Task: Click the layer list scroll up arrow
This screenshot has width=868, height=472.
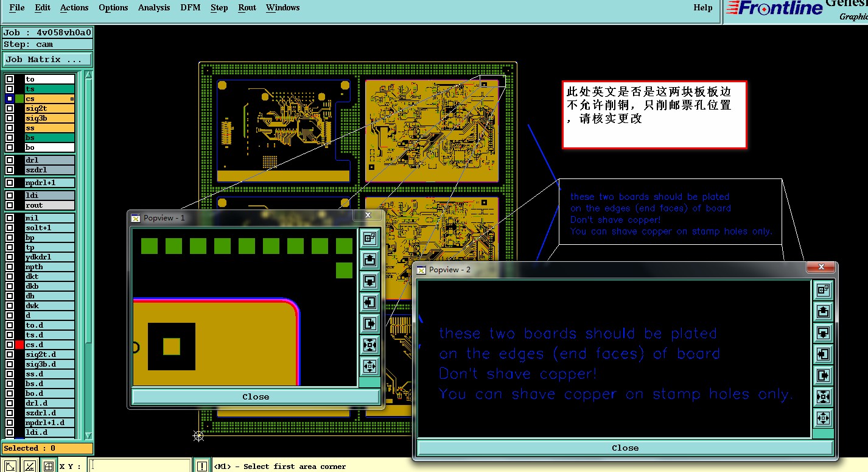Action: pos(89,74)
